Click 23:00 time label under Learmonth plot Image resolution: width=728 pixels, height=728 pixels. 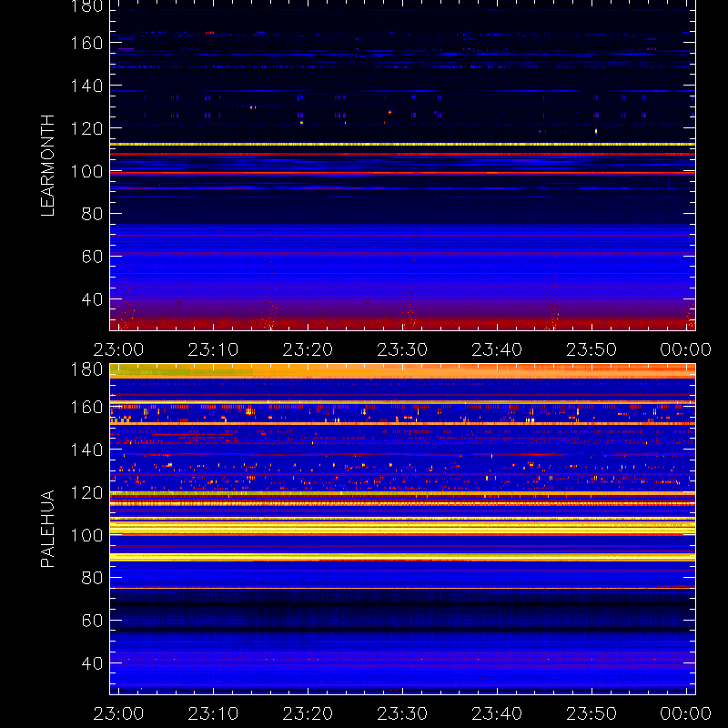click(119, 349)
